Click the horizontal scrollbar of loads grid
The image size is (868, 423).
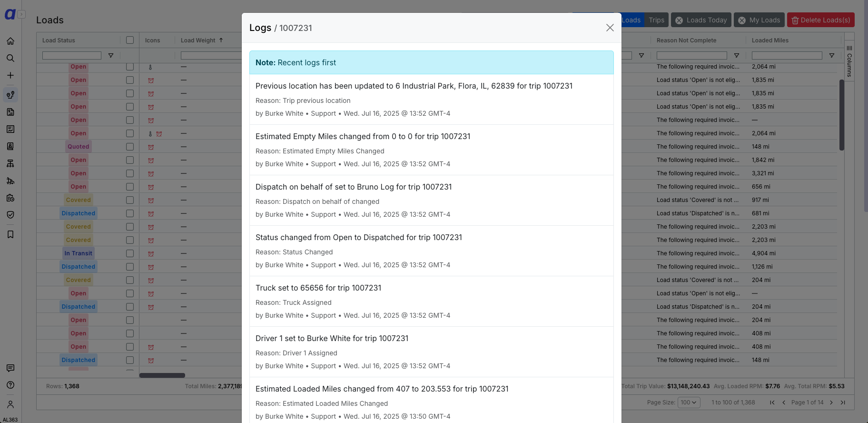pyautogui.click(x=162, y=375)
